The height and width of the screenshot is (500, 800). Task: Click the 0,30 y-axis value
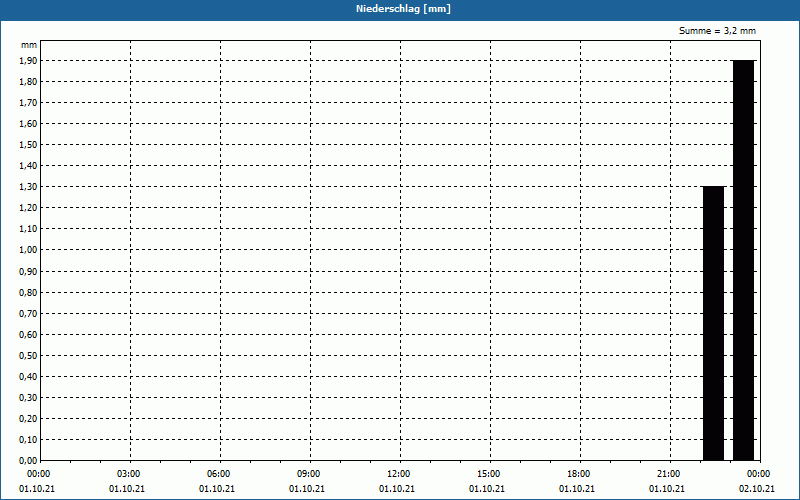click(x=28, y=397)
